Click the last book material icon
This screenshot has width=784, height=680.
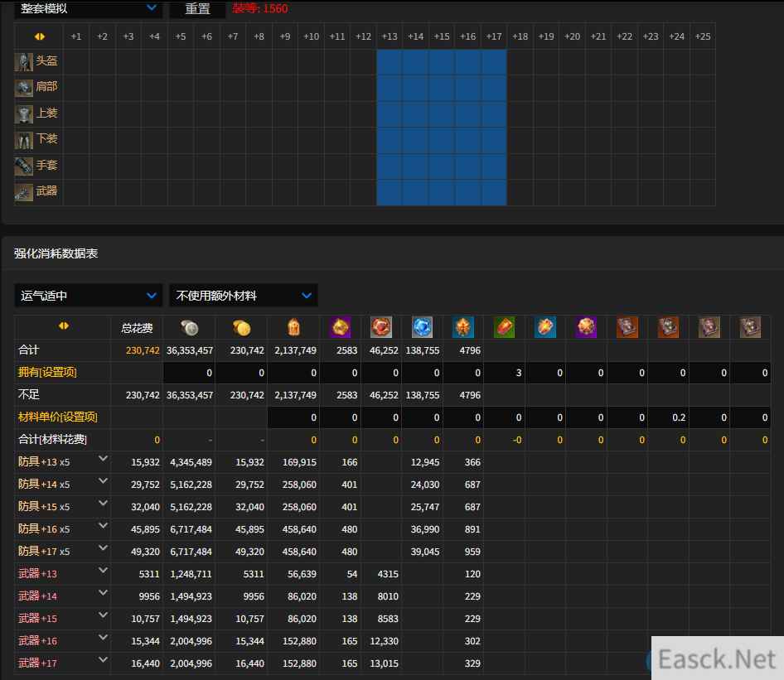(x=750, y=327)
